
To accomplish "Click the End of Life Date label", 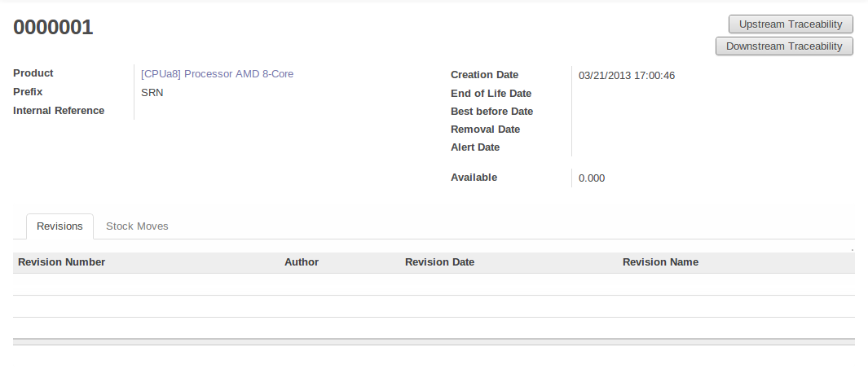I will pyautogui.click(x=491, y=94).
